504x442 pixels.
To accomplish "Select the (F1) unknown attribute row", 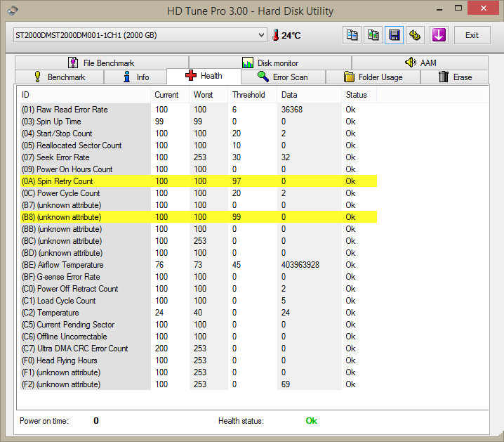I will point(199,372).
